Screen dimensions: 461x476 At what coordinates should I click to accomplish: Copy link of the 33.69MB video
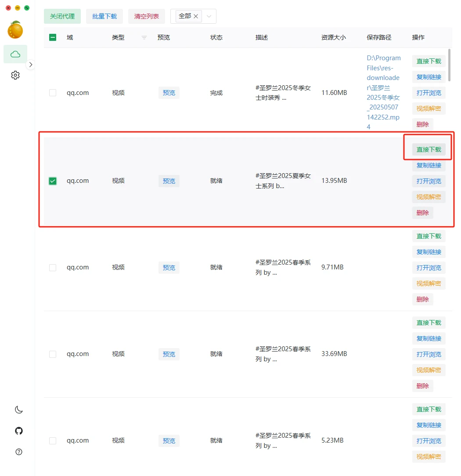click(429, 338)
